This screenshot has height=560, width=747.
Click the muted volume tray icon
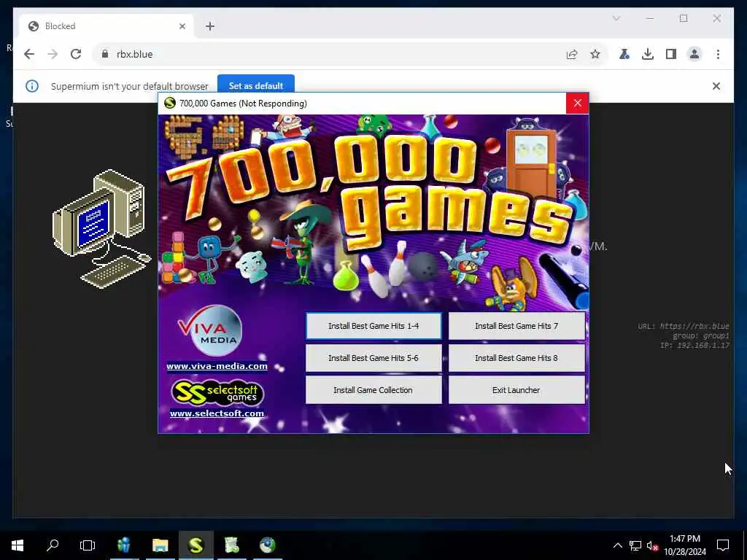tap(652, 545)
